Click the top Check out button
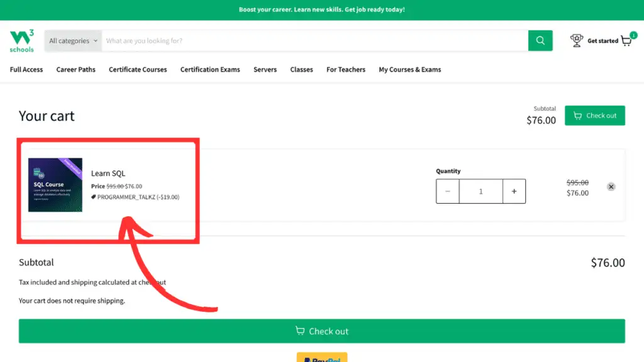The image size is (644, 362). 594,116
